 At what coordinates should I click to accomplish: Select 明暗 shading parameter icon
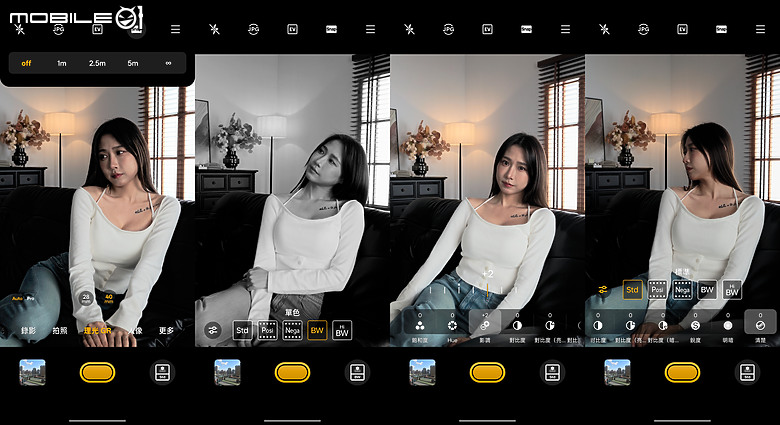tap(728, 327)
